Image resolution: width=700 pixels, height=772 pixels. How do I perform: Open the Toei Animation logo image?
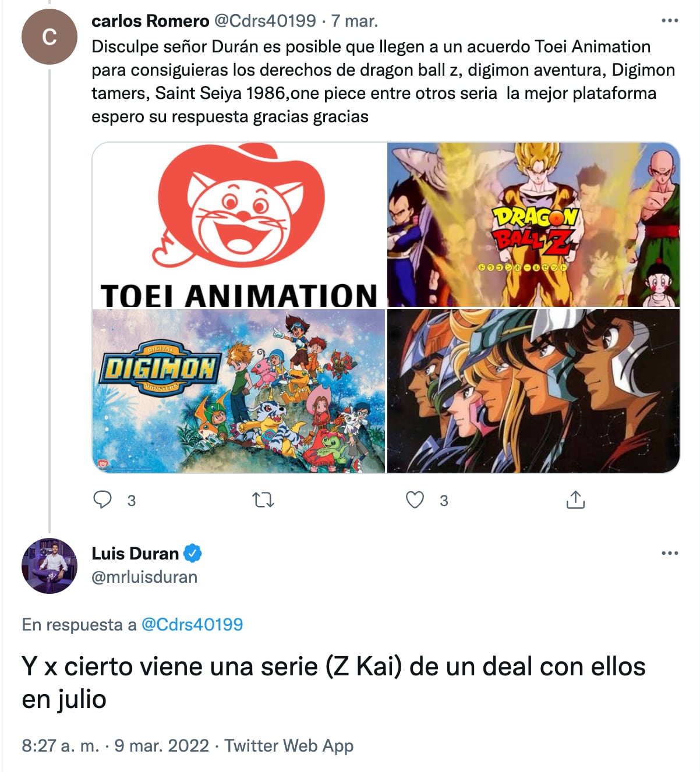[239, 225]
